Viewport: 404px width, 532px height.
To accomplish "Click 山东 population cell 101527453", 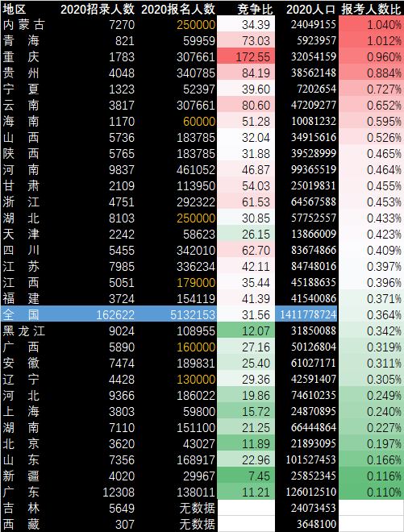I will (x=310, y=460).
